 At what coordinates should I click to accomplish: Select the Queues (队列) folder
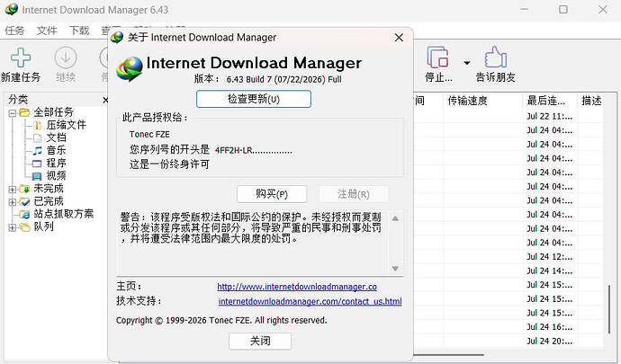tap(43, 226)
